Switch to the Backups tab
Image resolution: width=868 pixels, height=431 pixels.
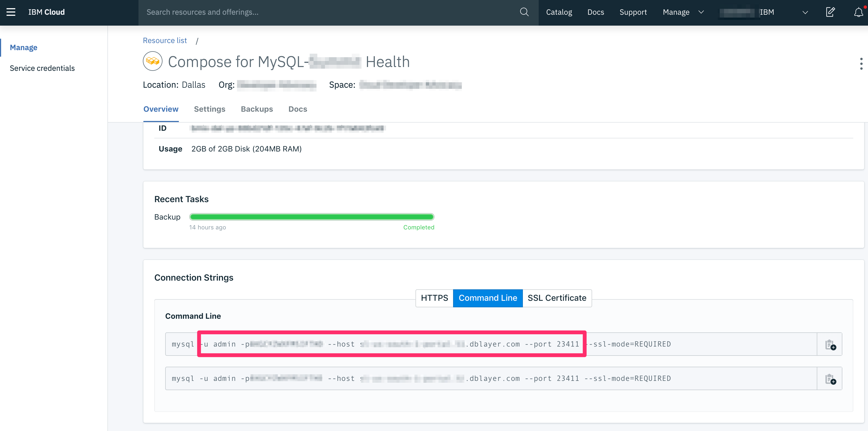pos(257,109)
